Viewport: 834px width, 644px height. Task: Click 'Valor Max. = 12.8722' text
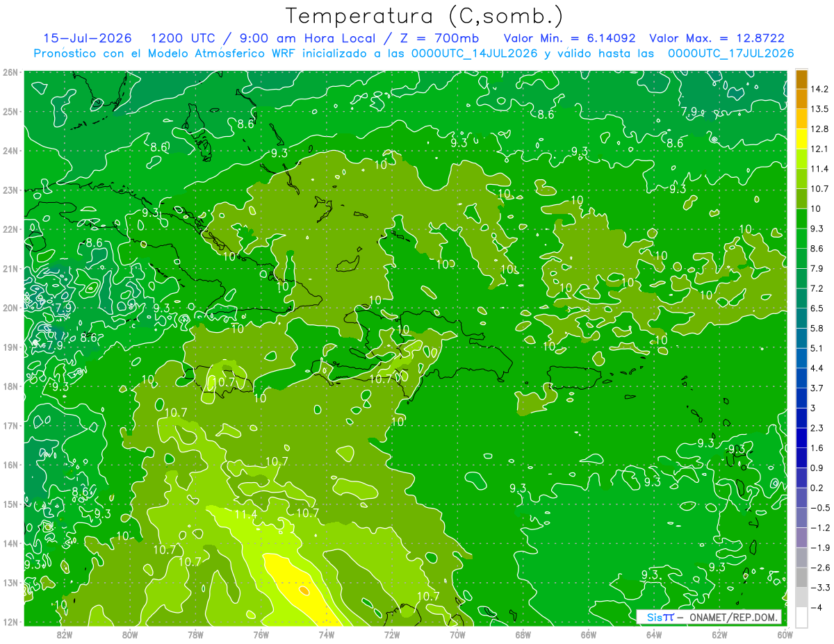pyautogui.click(x=717, y=38)
